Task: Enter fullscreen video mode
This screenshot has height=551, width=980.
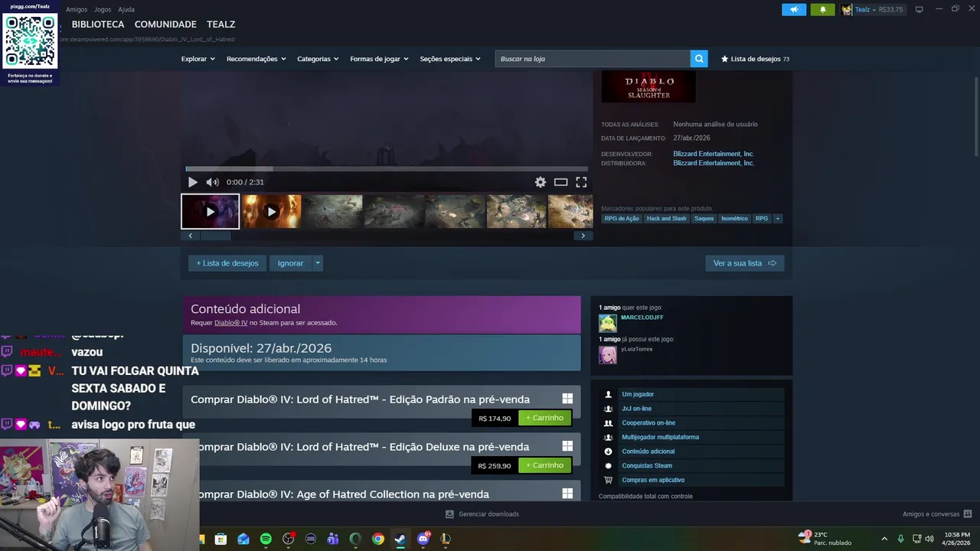Action: point(581,182)
